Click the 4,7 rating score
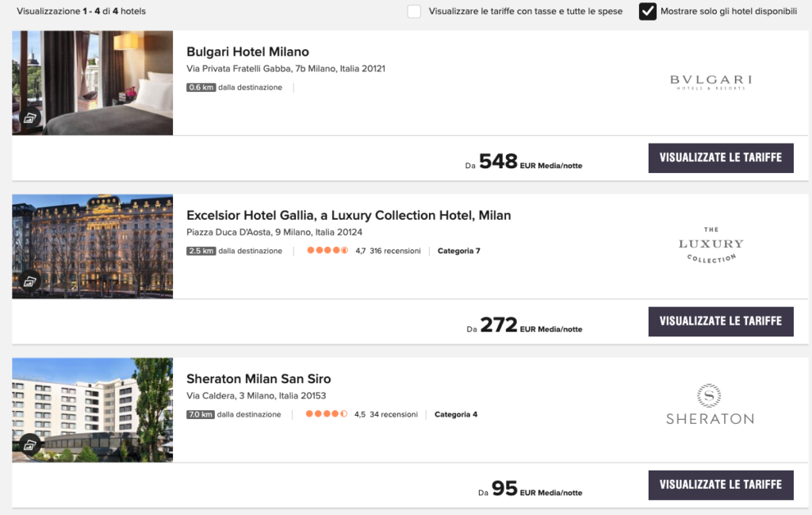The width and height of the screenshot is (812, 515). [361, 251]
